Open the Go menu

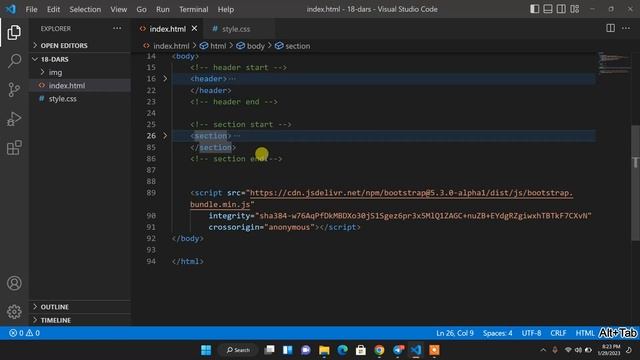[x=141, y=9]
